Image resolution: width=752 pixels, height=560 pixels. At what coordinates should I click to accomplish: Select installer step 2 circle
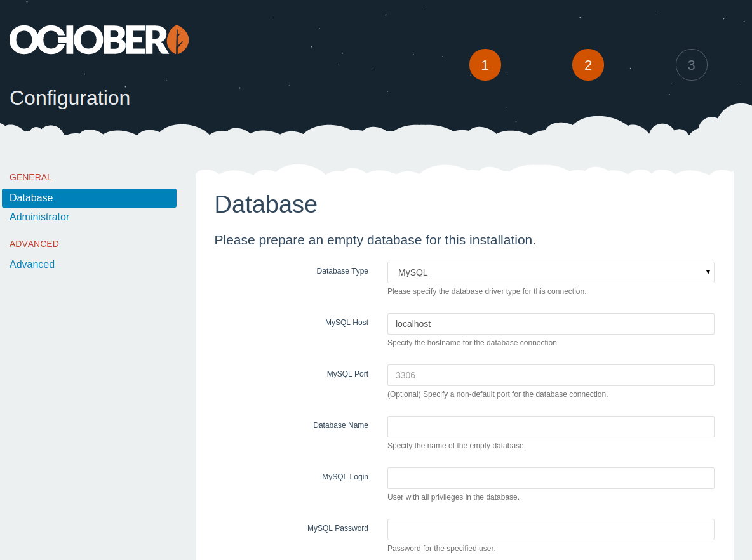588,65
